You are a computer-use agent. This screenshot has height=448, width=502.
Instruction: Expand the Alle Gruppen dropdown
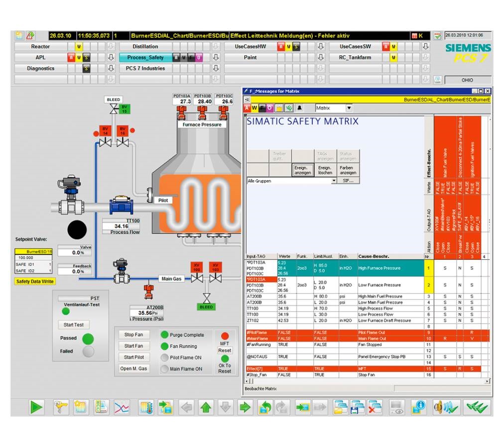click(x=334, y=181)
